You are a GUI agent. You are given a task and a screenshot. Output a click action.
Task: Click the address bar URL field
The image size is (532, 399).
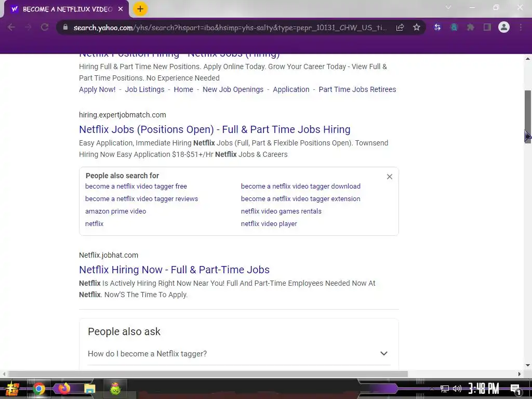[x=230, y=28]
